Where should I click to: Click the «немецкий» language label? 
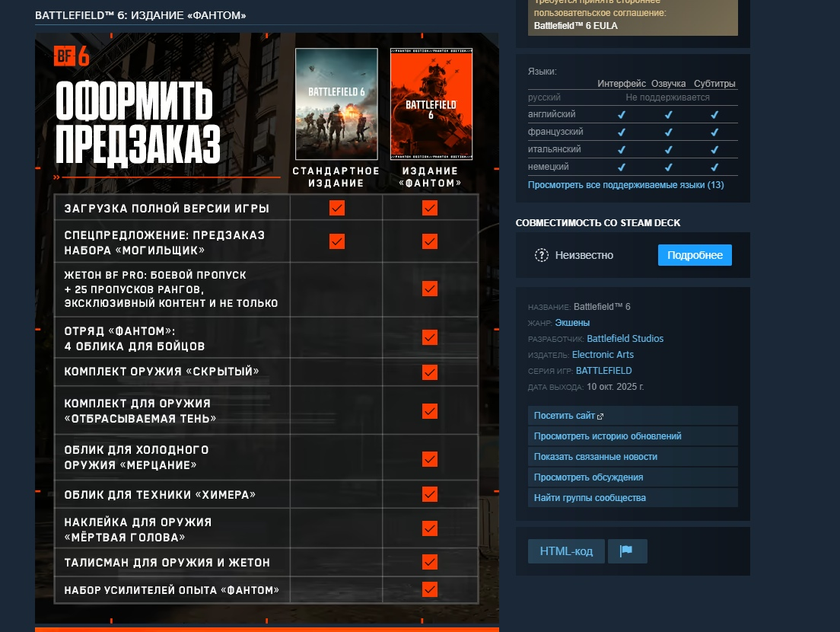548,167
